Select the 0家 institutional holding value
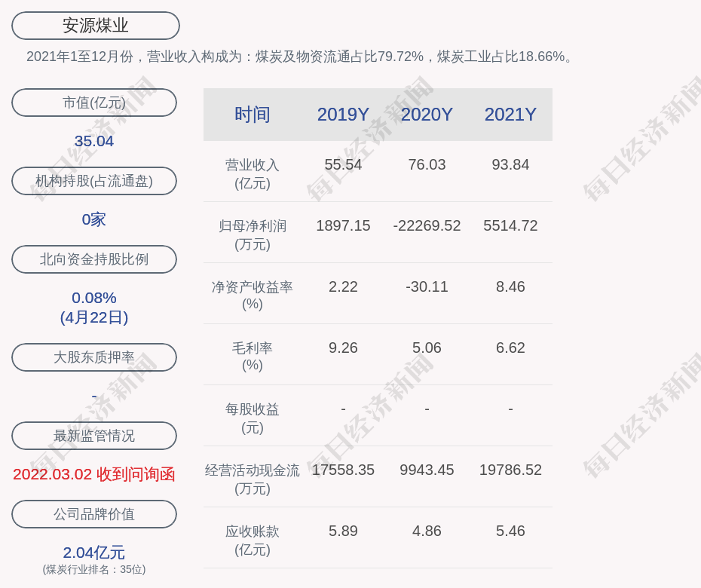Screen dimensions: 701x588 (94, 219)
